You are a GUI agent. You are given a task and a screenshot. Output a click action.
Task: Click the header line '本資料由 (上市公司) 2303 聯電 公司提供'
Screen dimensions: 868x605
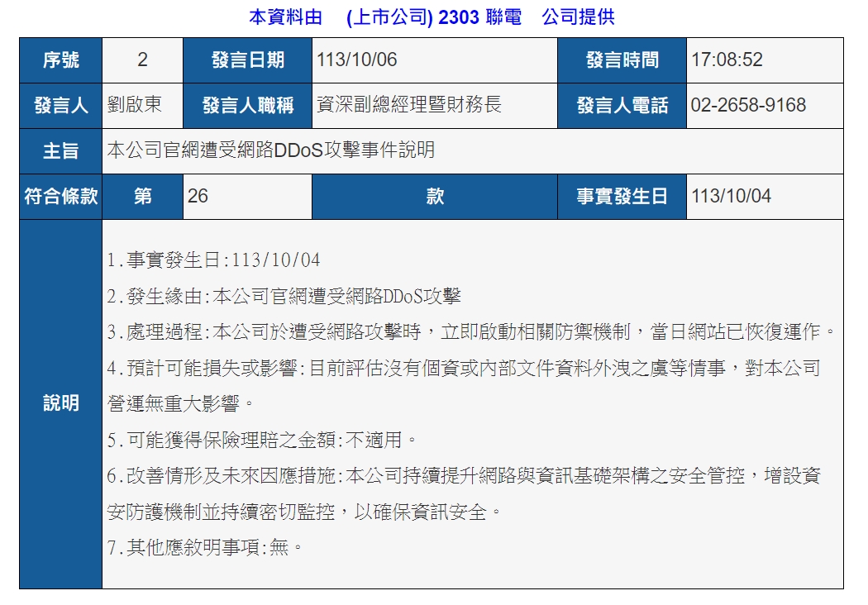pyautogui.click(x=432, y=17)
